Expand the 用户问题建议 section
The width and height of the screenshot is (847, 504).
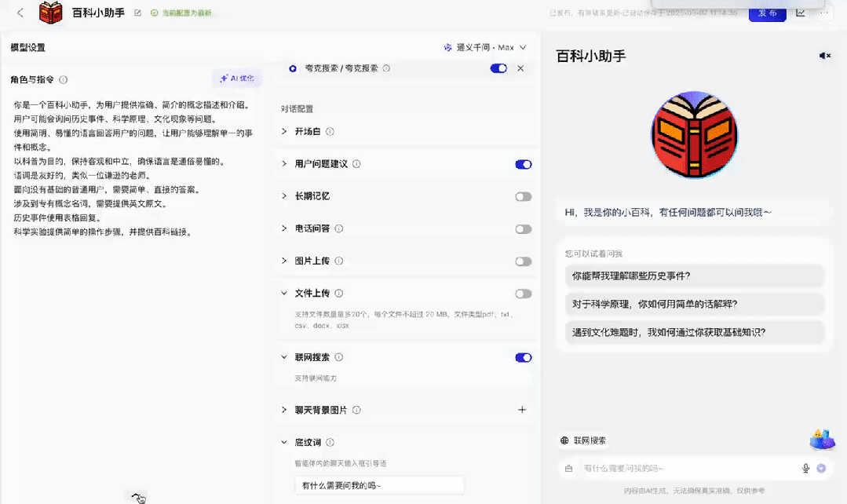(x=284, y=163)
